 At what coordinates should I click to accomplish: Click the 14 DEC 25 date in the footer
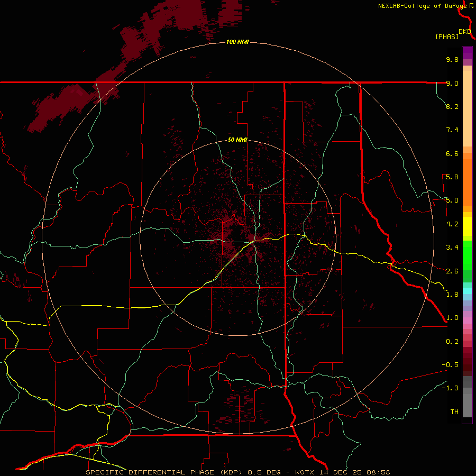coord(340,472)
